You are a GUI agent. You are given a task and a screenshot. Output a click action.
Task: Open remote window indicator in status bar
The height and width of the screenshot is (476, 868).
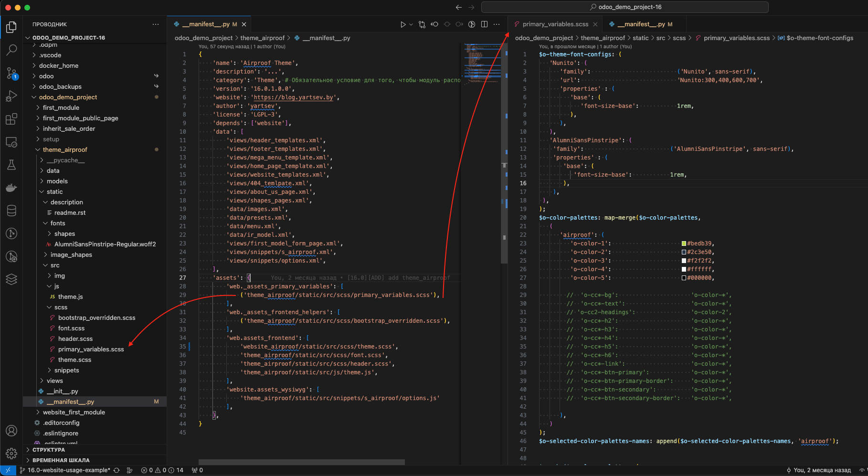pyautogui.click(x=8, y=470)
